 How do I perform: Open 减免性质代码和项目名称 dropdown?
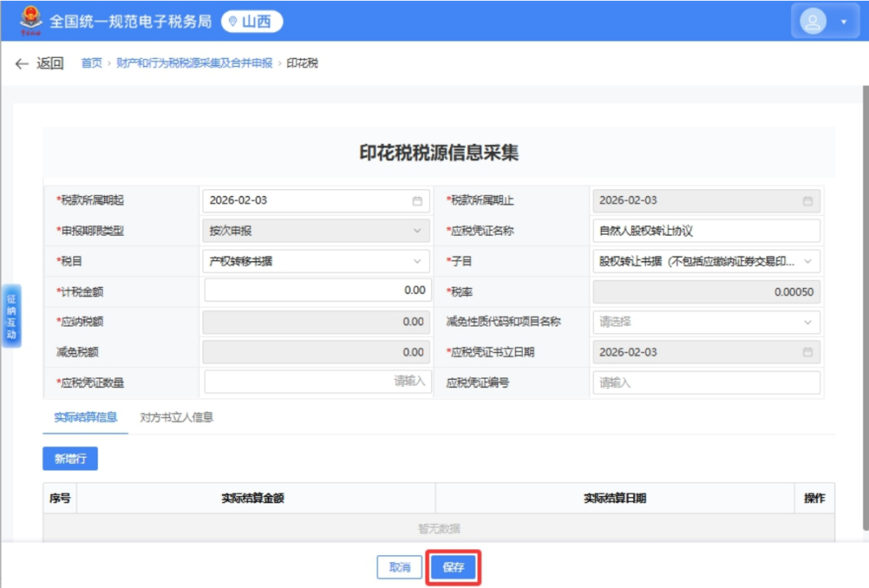706,322
